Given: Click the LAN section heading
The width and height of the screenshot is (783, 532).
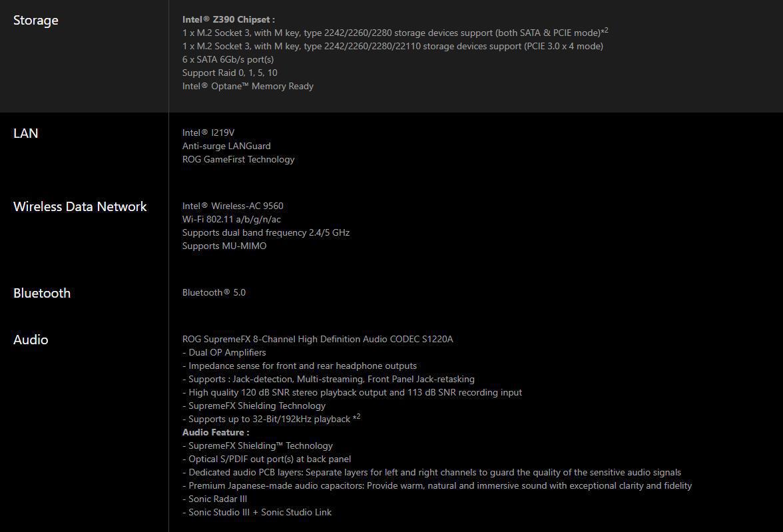Looking at the screenshot, I should point(25,133).
